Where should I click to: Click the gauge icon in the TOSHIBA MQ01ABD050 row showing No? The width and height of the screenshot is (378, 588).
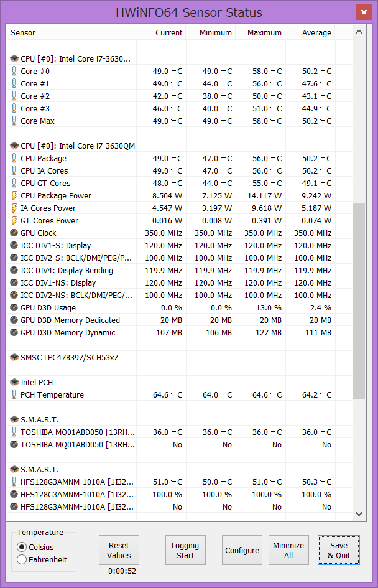(14, 444)
